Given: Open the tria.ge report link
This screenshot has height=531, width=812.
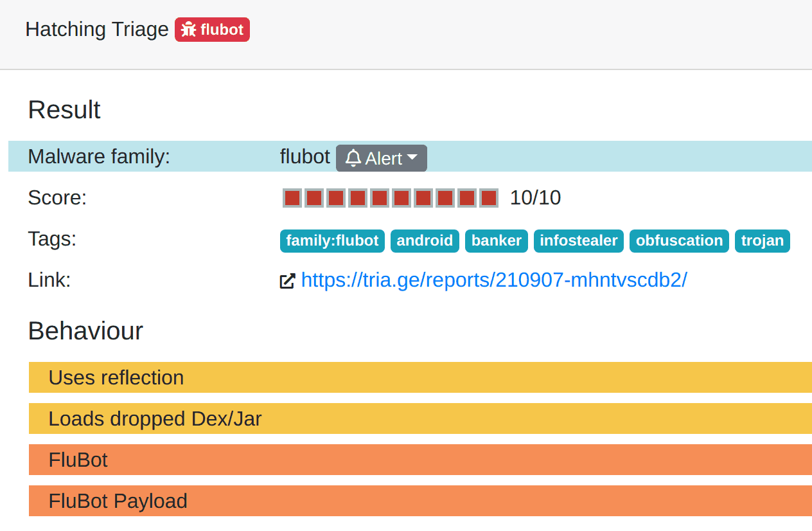Looking at the screenshot, I should [x=494, y=280].
